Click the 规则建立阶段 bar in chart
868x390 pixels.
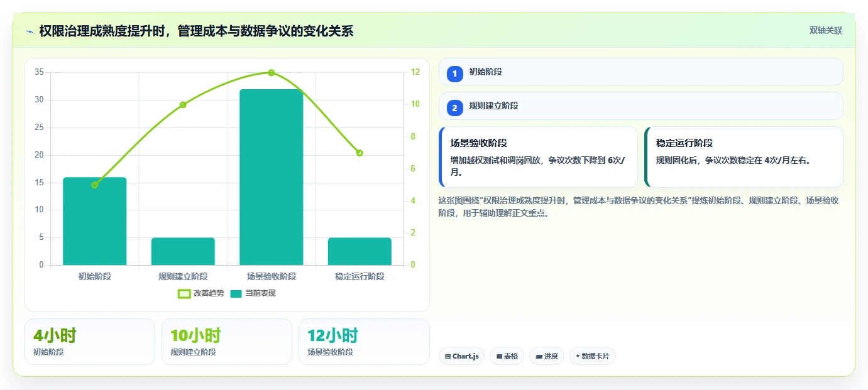[183, 251]
